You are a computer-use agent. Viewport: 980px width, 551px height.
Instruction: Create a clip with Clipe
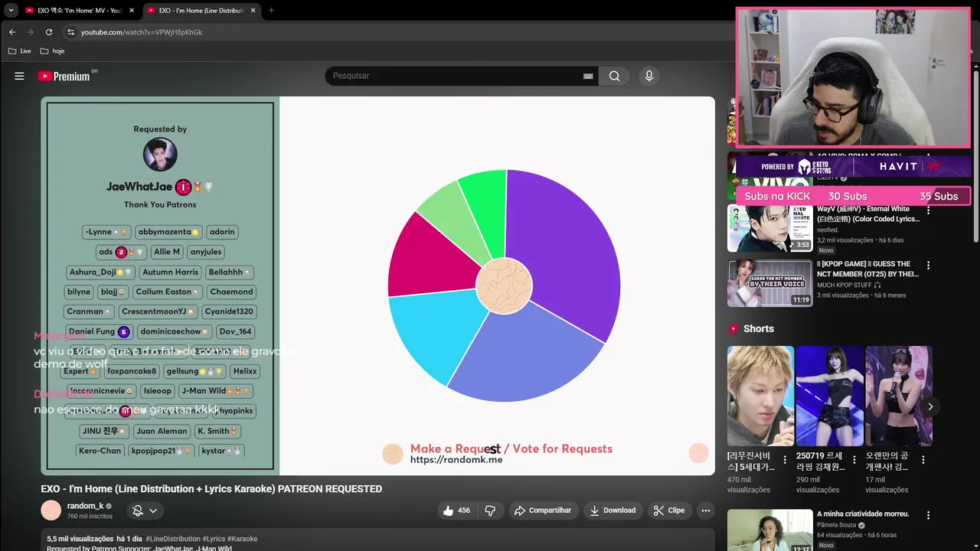point(668,510)
